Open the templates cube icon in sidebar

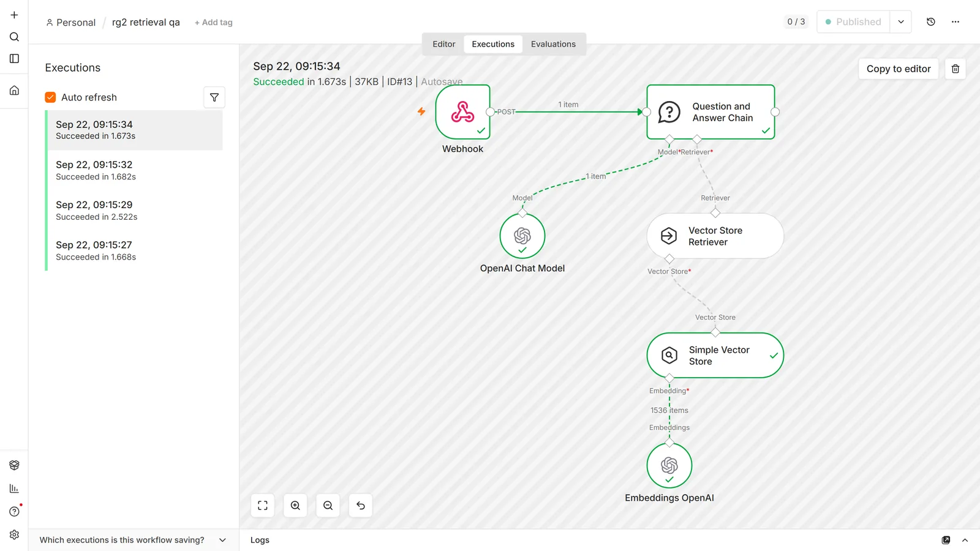14,465
